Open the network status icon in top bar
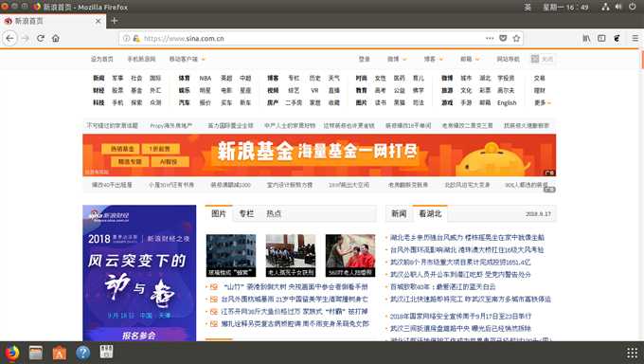644x364 pixels. (x=605, y=7)
